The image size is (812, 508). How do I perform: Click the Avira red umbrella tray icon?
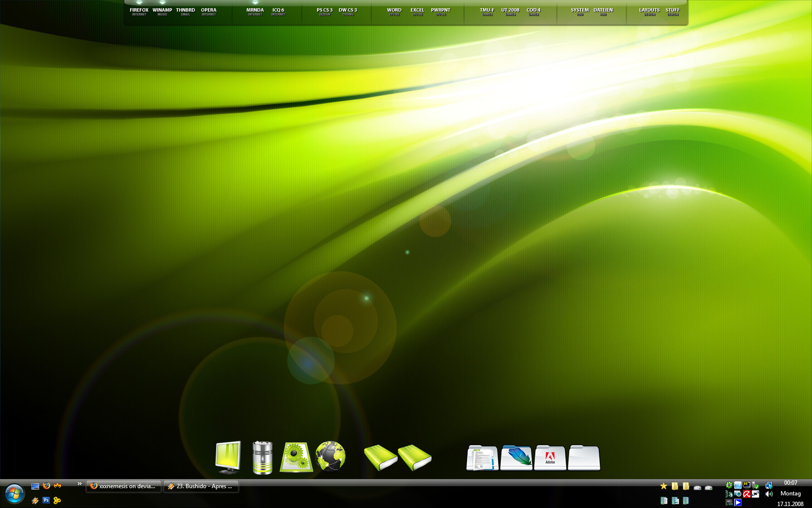747,494
